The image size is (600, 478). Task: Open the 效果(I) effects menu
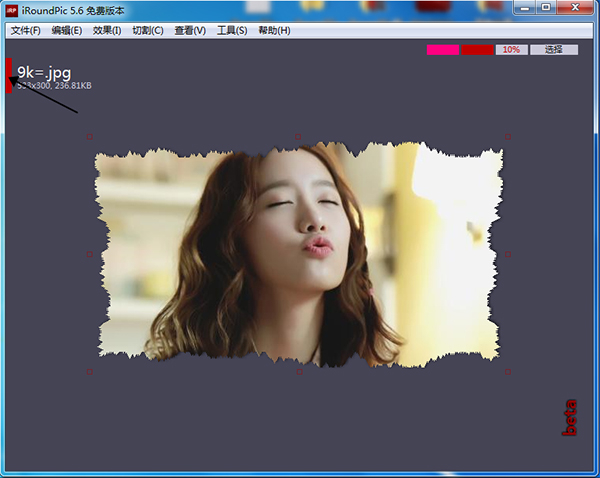point(107,31)
